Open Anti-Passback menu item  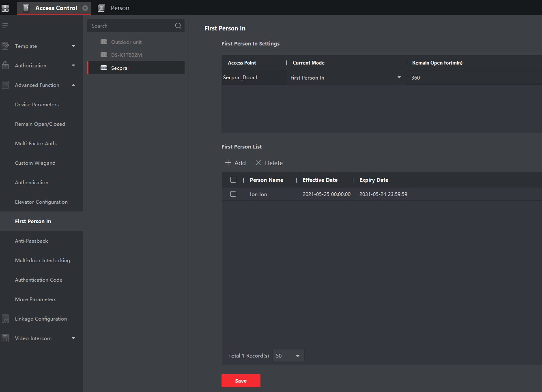(x=32, y=241)
